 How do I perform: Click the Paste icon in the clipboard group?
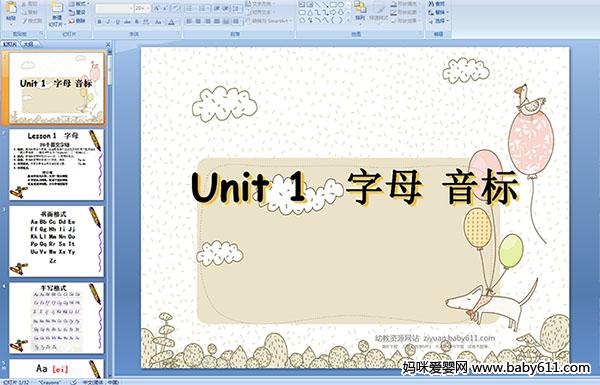pyautogui.click(x=11, y=12)
